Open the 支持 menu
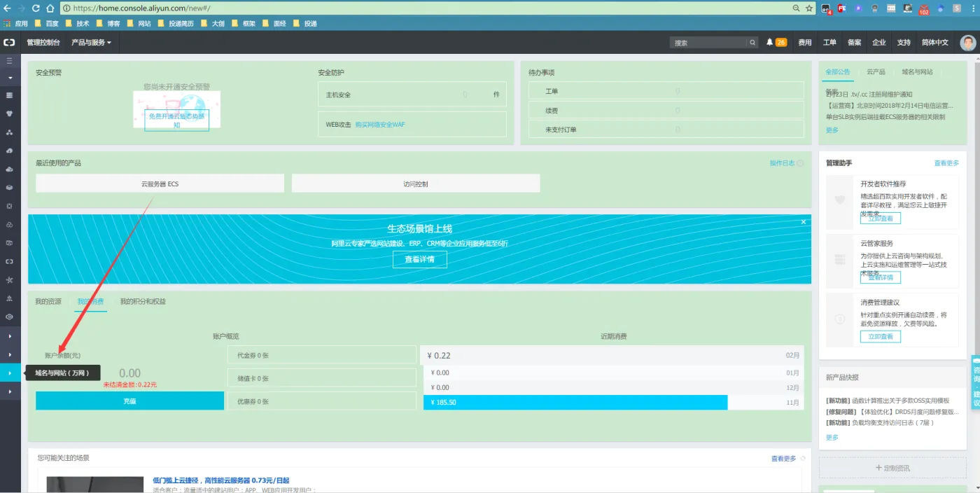This screenshot has width=980, height=493. (904, 43)
